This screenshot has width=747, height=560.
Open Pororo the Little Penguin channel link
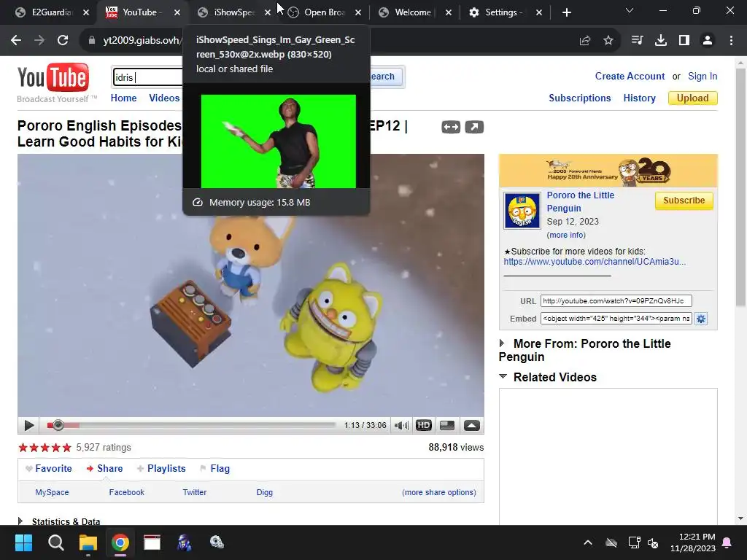click(580, 201)
